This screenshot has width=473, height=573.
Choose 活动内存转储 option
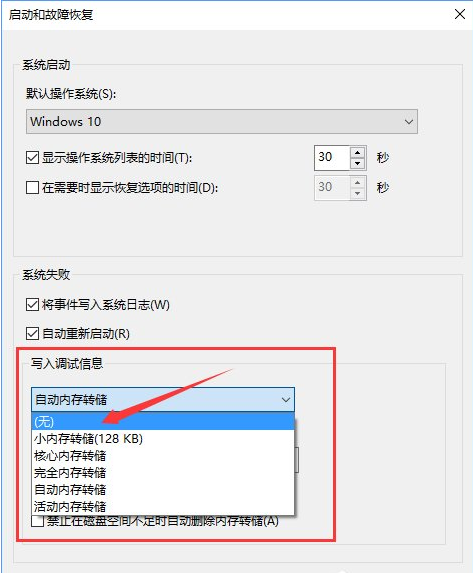coord(163,506)
